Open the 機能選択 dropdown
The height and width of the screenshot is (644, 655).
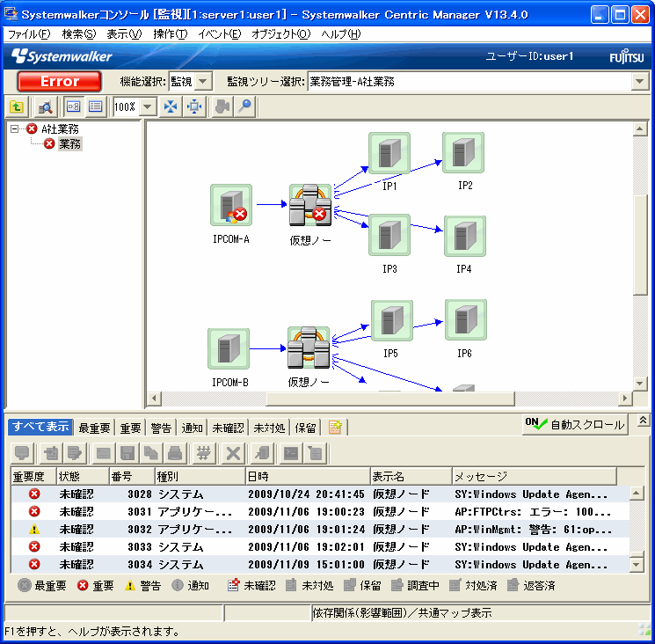click(202, 81)
